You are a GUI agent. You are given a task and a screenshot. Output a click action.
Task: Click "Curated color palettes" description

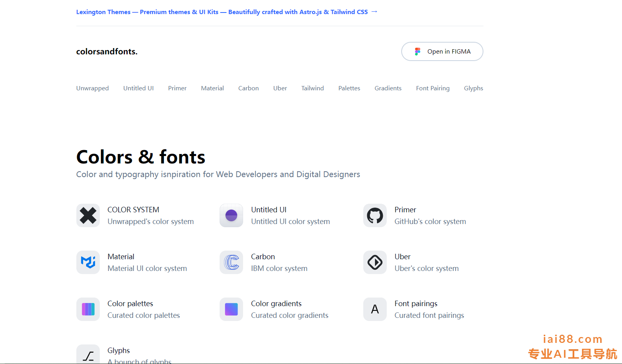click(x=144, y=315)
